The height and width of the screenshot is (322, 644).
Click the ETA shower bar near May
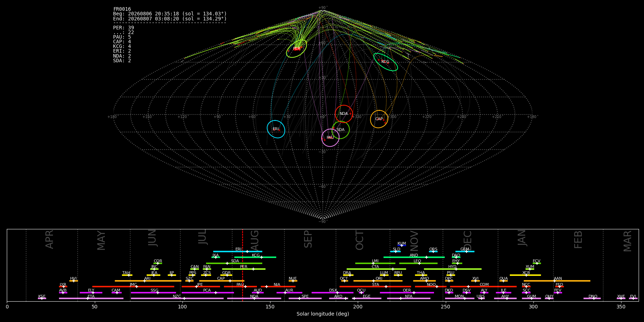(x=91, y=298)
